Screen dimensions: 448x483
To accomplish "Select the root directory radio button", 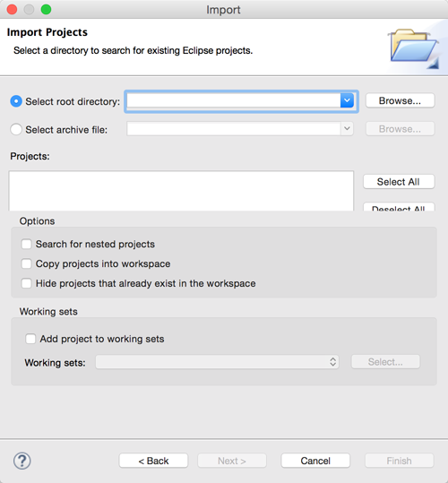I will pyautogui.click(x=16, y=101).
